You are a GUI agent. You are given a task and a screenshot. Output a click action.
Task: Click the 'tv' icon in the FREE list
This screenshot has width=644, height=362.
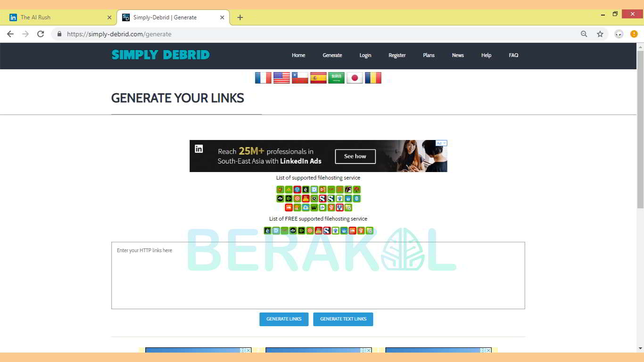click(x=293, y=230)
